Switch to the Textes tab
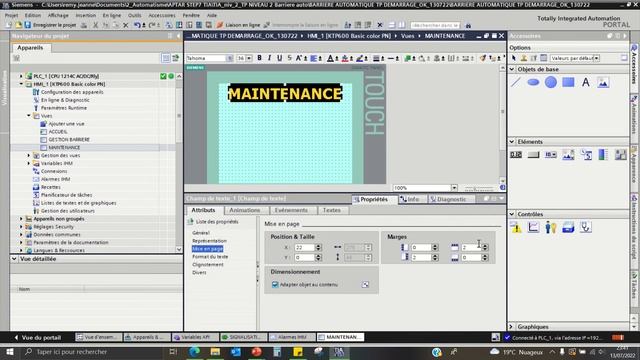 [x=331, y=210]
